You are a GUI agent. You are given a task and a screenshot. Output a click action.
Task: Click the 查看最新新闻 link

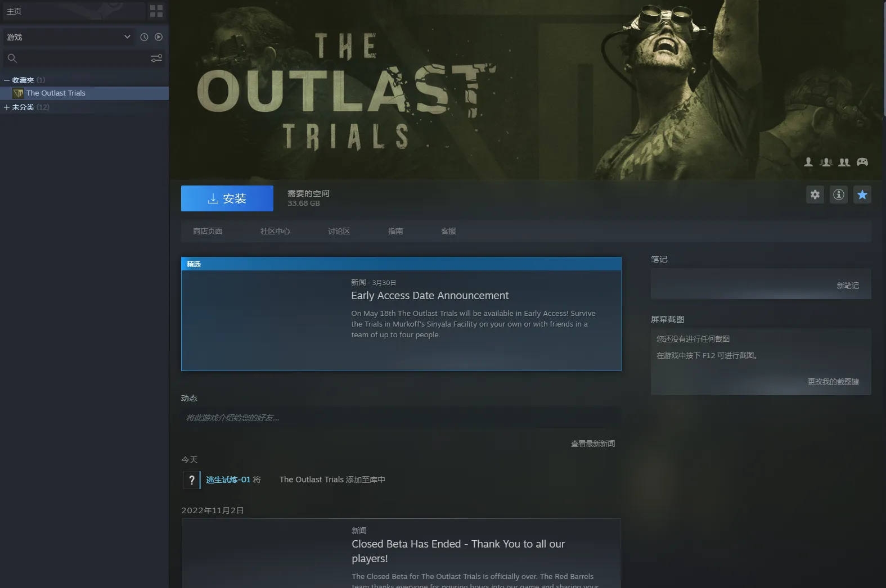pyautogui.click(x=592, y=444)
